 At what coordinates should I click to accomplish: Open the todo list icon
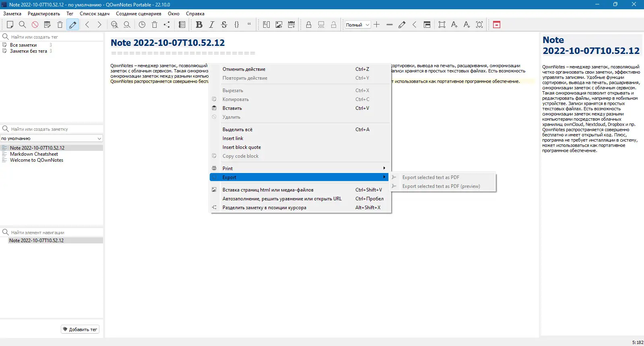click(182, 25)
